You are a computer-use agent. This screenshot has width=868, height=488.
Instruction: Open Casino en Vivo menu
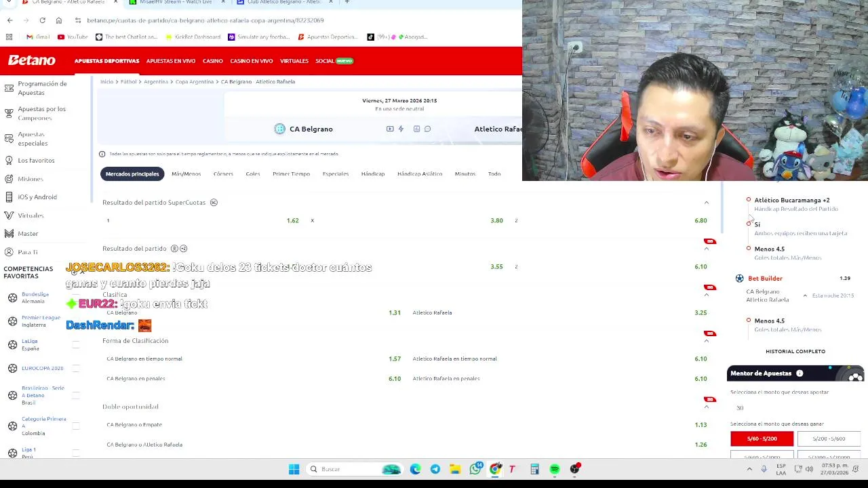tap(252, 61)
